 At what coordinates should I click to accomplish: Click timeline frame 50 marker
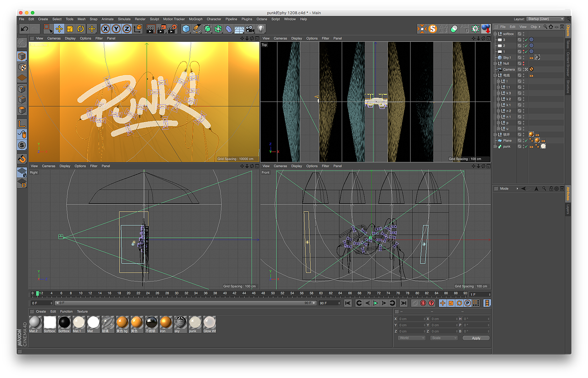click(x=273, y=293)
